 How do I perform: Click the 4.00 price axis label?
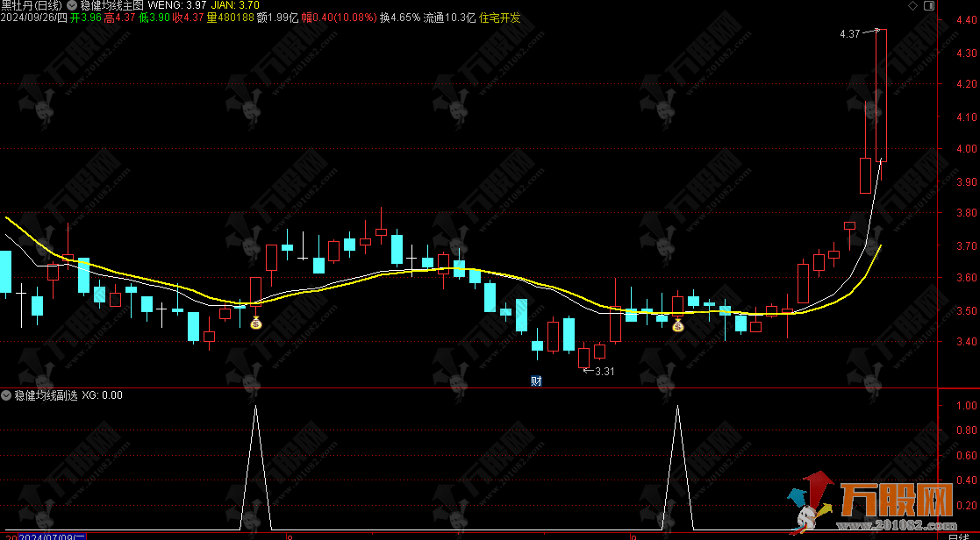(966, 148)
